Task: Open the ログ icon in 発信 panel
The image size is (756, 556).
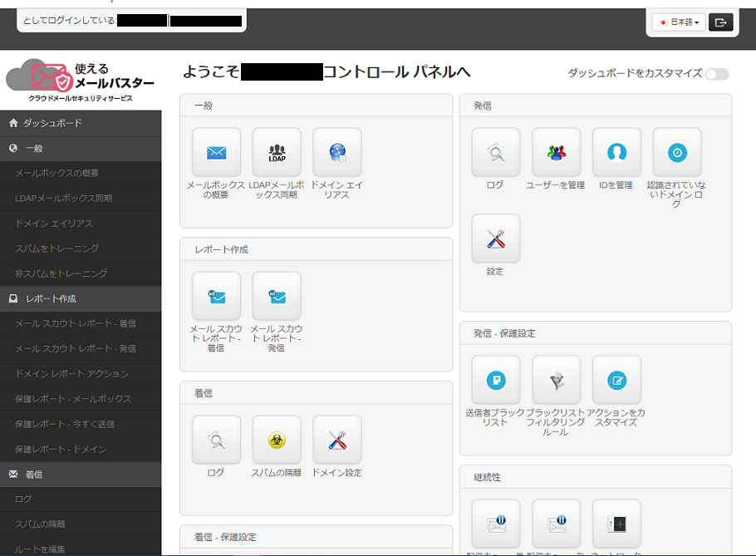Action: click(x=496, y=152)
